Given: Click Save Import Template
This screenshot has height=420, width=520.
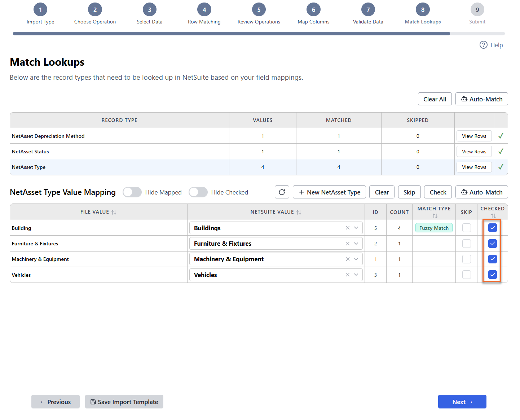Looking at the screenshot, I should click(x=124, y=402).
